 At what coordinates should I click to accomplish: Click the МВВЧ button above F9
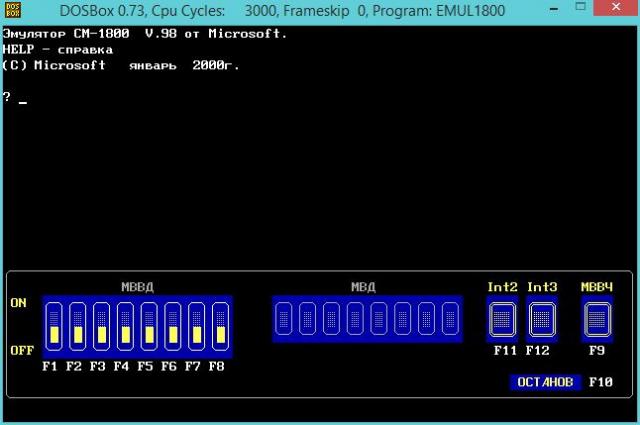coord(597,320)
